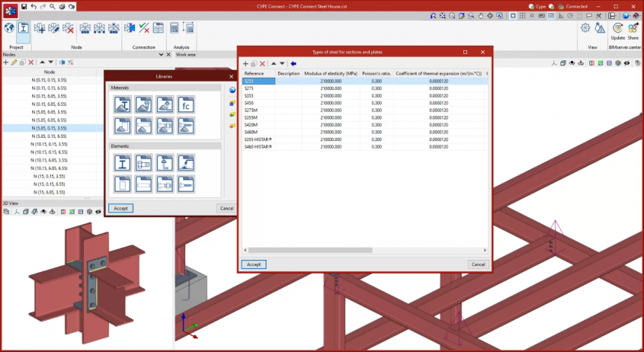Image resolution: width=644 pixels, height=352 pixels.
Task: Click Cancel in the Libraries dialog
Action: (226, 208)
